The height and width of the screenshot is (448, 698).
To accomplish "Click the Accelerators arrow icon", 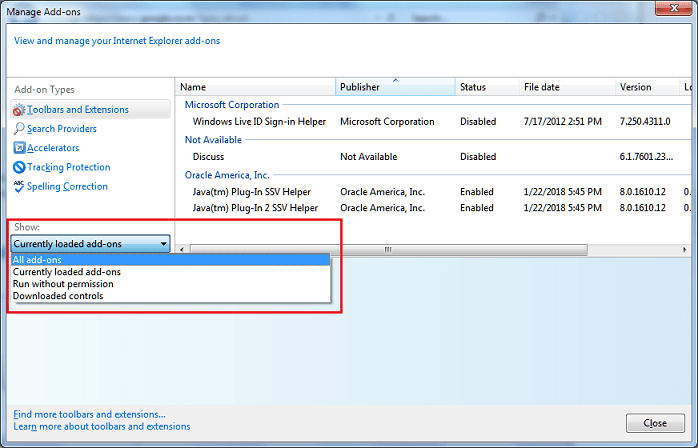I will (19, 148).
